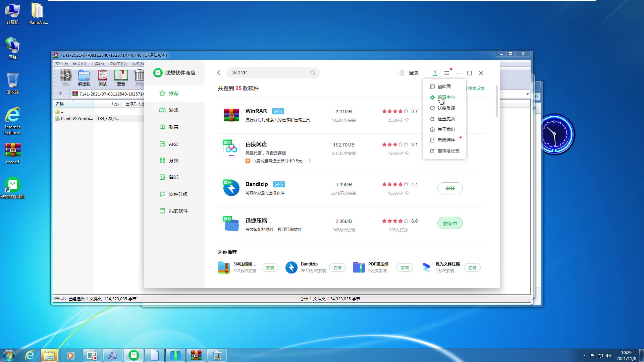This screenshot has width=644, height=362.
Task: Expand the 百度网盘 promotion arrow
Action: click(310, 161)
